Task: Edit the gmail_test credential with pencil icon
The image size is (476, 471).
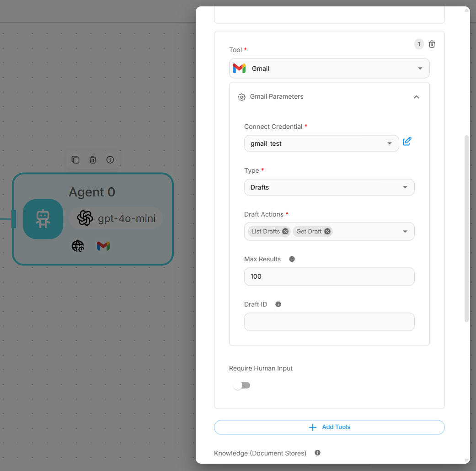Action: tap(407, 141)
